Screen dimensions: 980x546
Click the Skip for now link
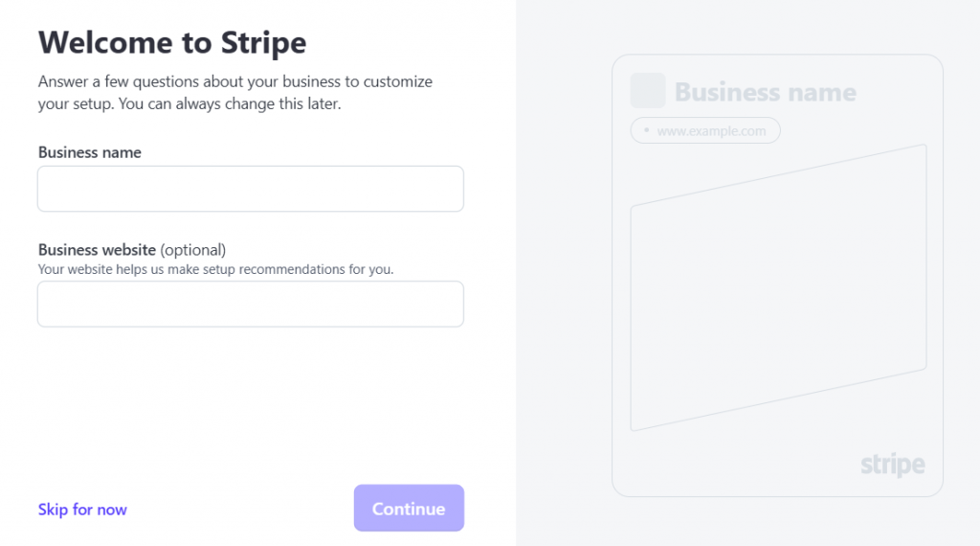(x=82, y=510)
